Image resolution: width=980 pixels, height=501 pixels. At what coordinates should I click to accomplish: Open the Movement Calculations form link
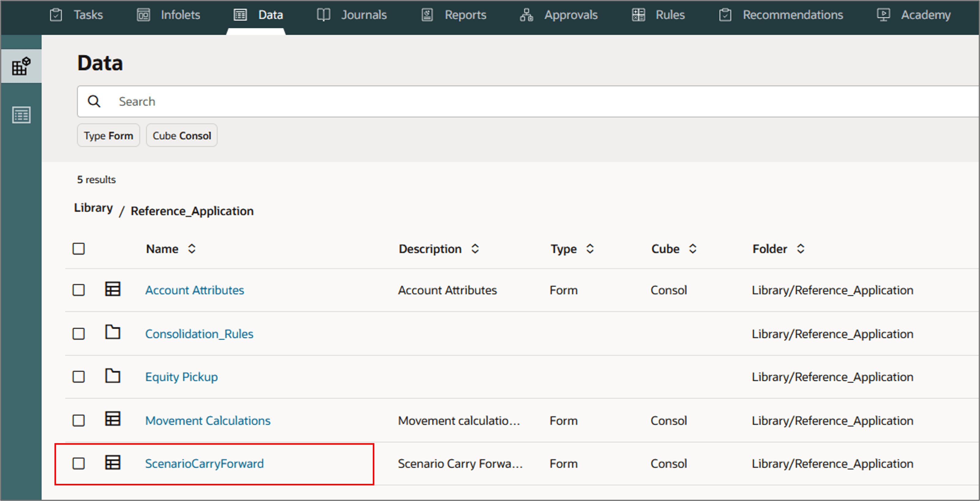click(x=208, y=420)
